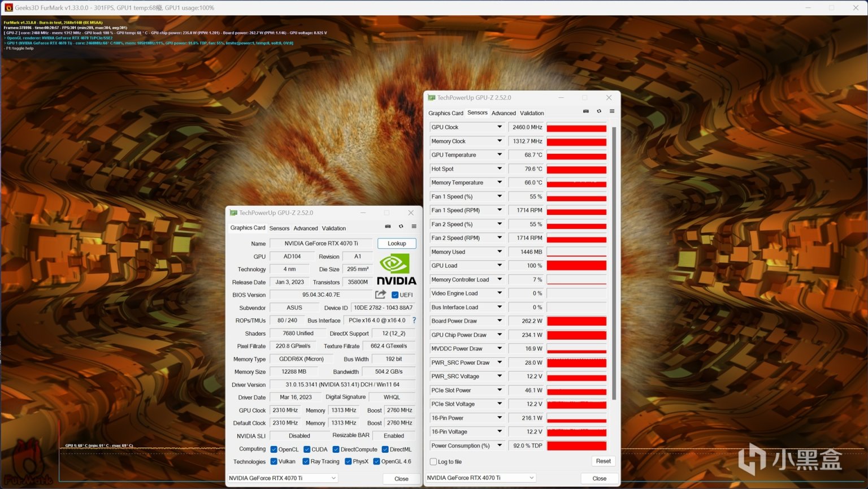Open the Board Power Draw sensor dropdown
Image resolution: width=868 pixels, height=489 pixels.
pyautogui.click(x=500, y=321)
